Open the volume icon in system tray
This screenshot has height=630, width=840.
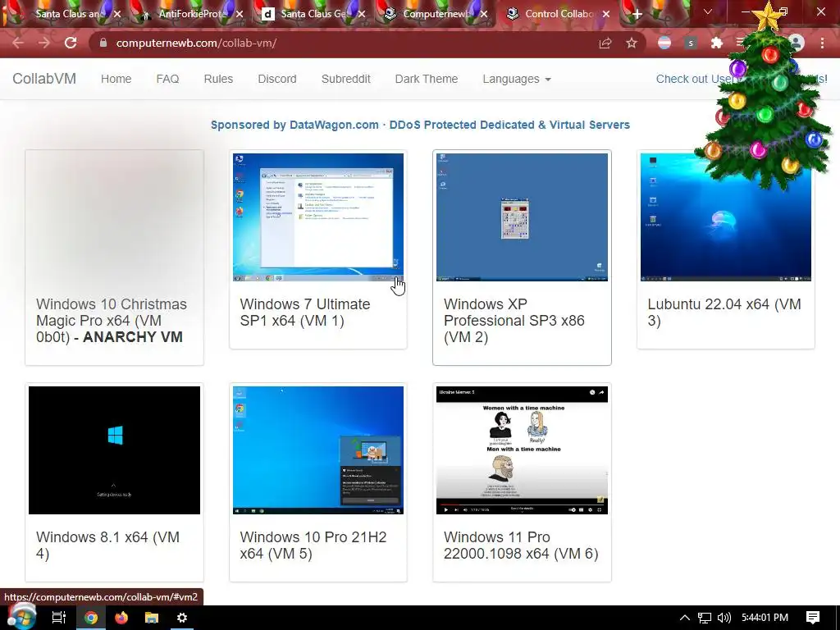click(x=724, y=618)
